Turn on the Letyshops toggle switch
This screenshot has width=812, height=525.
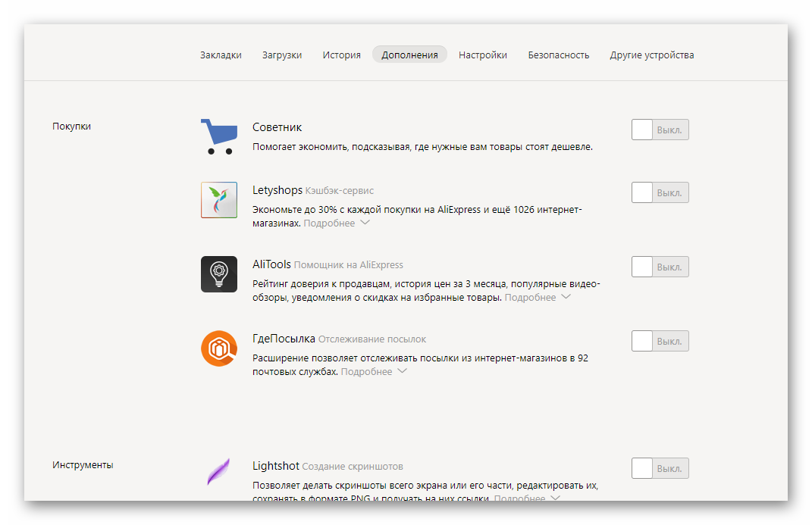660,192
